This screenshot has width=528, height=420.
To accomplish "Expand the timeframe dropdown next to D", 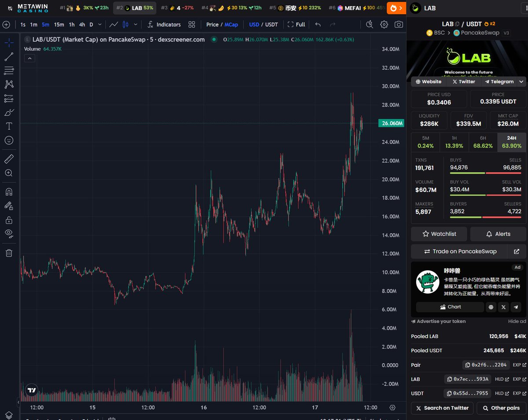I will [100, 25].
